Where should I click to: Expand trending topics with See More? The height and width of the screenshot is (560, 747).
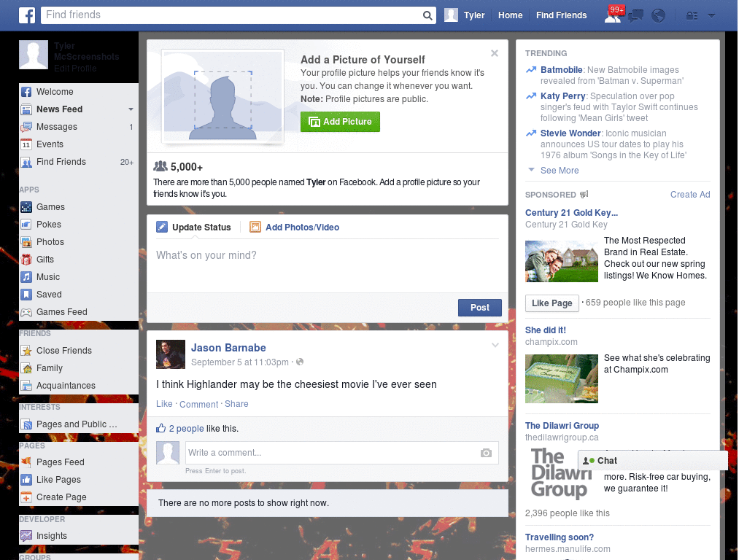(560, 171)
